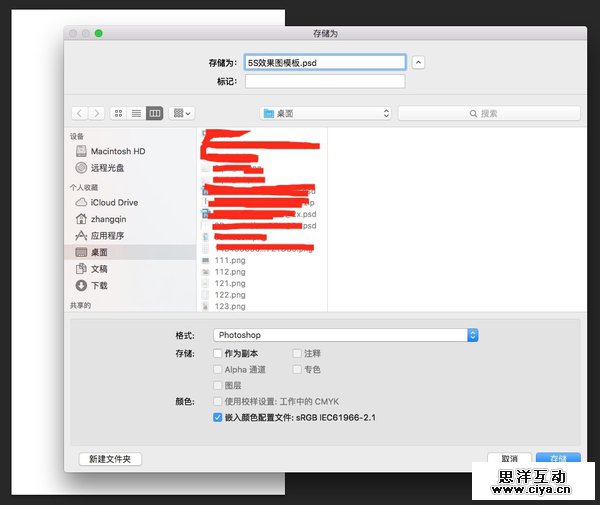600x505 pixels.
Task: Click the 标记 tags input field
Action: pyautogui.click(x=325, y=81)
